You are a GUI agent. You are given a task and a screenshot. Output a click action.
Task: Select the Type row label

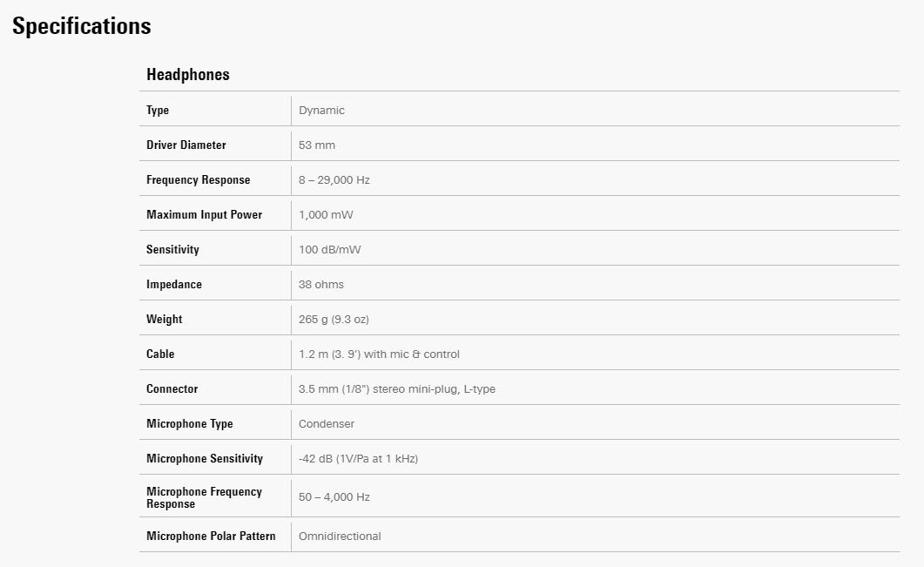(x=158, y=111)
